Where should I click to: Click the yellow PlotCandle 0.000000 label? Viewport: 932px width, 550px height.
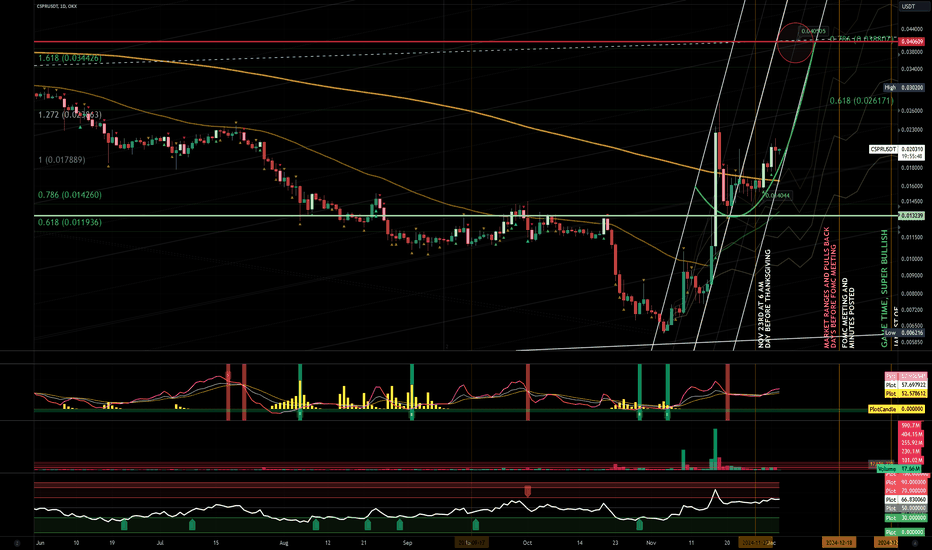pyautogui.click(x=897, y=409)
